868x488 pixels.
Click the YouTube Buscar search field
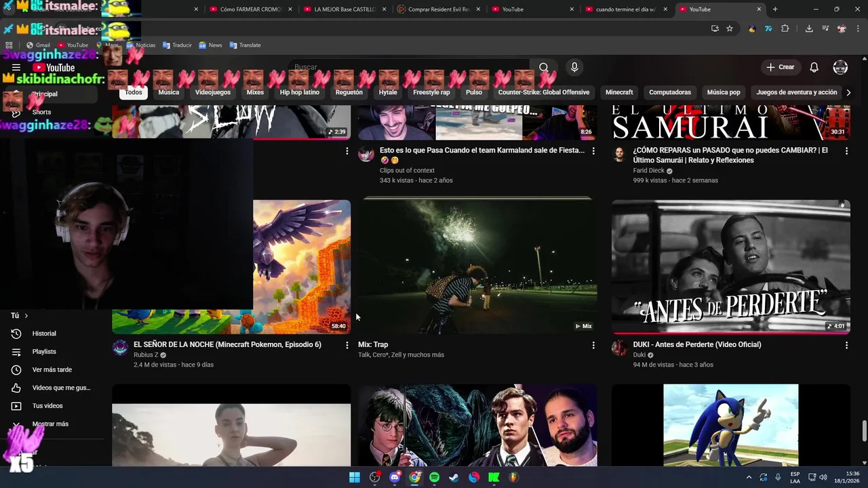tap(410, 67)
